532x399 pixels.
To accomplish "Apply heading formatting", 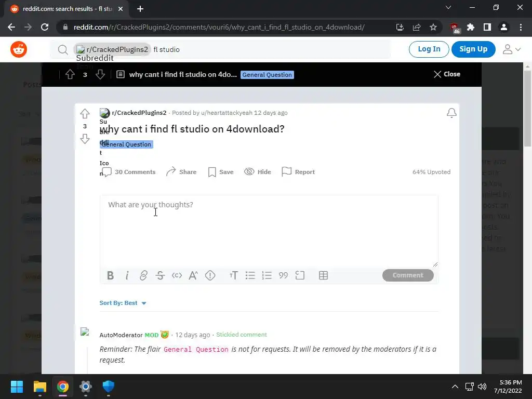I will (233, 275).
